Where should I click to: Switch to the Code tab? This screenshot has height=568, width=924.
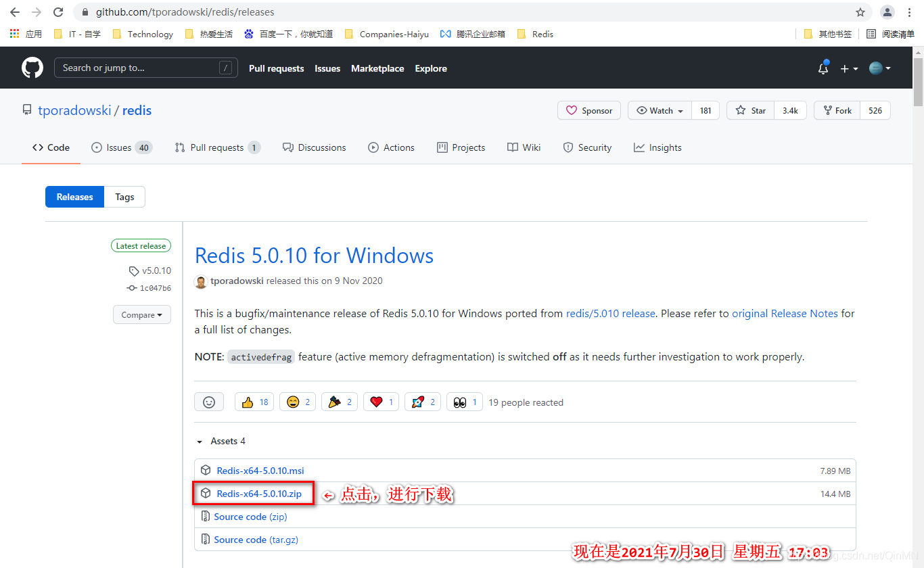pyautogui.click(x=51, y=147)
